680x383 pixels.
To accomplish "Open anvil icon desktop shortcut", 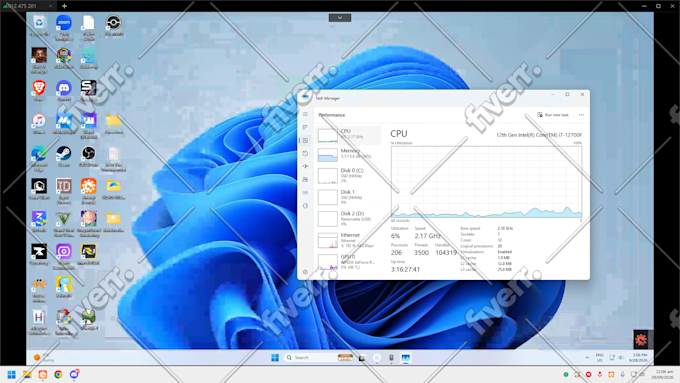I will pos(39,255).
